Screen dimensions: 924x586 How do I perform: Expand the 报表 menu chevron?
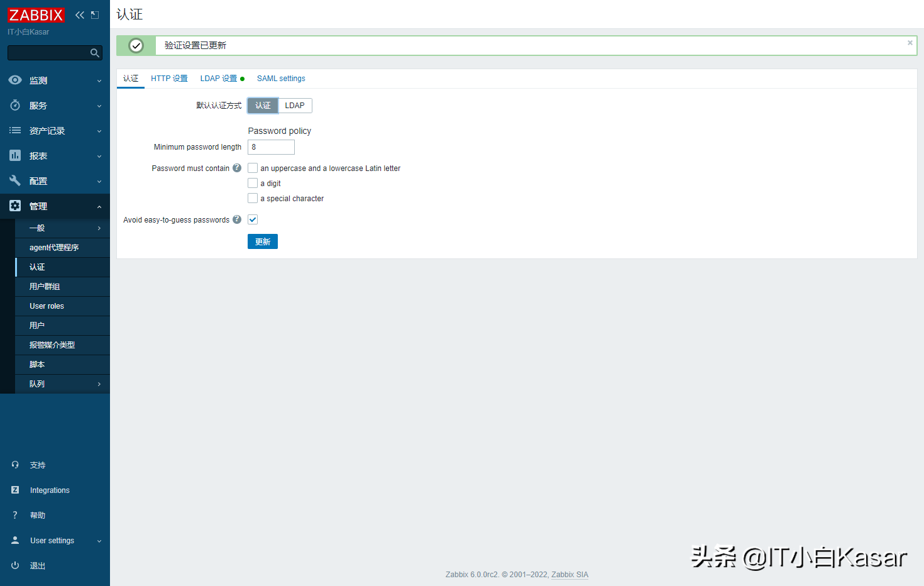99,156
